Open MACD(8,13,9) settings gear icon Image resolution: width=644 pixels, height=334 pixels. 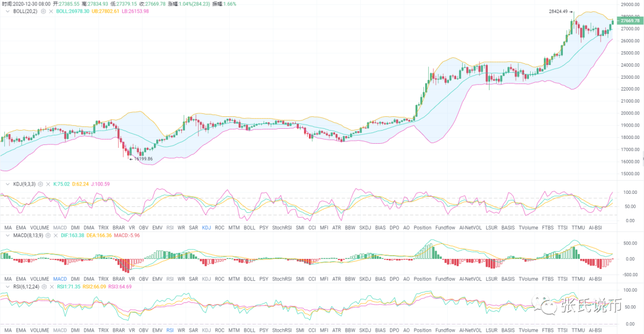(47, 236)
